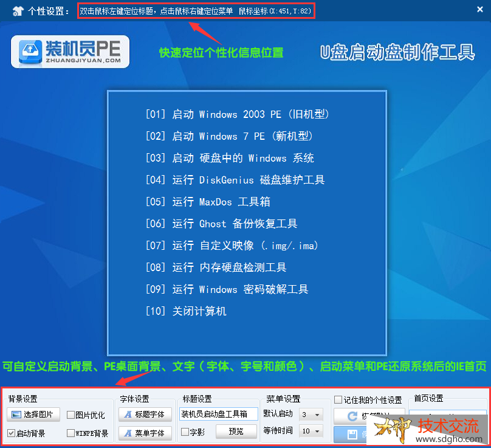
Task: Open the 菜单字体 font settings
Action: pos(145,433)
